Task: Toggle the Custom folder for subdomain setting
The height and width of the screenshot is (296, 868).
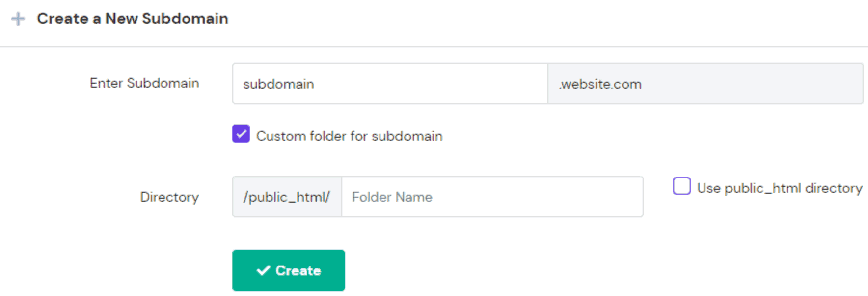Action: click(240, 134)
